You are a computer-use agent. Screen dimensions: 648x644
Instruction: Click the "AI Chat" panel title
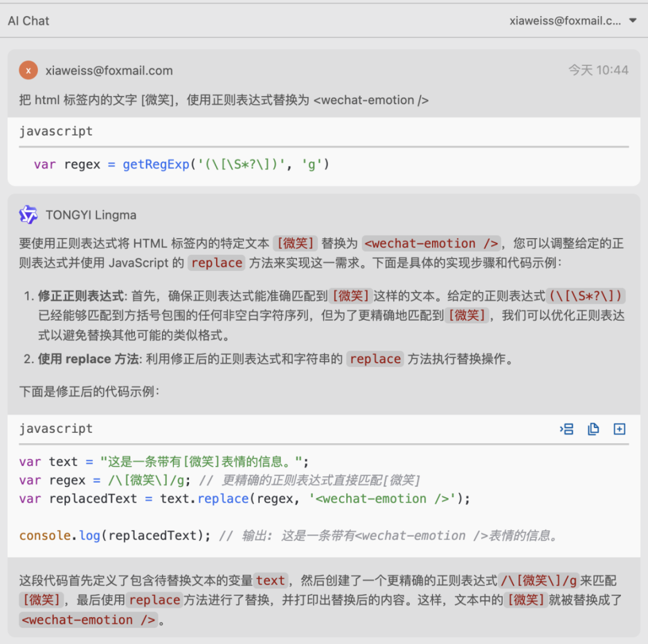[x=29, y=20]
